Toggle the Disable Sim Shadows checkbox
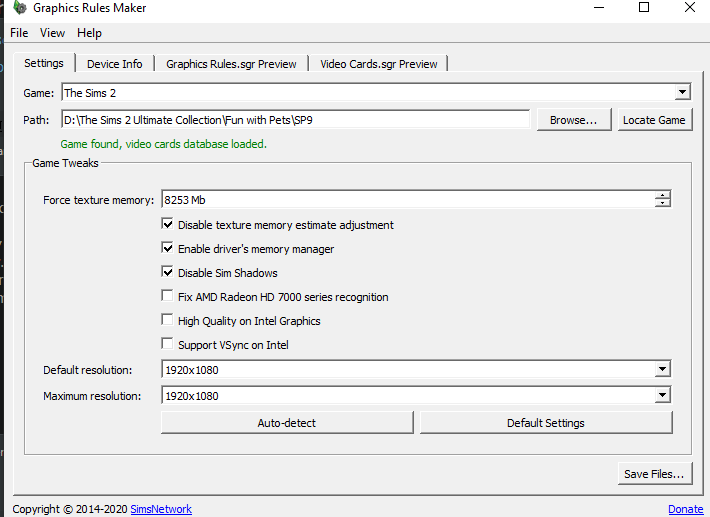The image size is (710, 517). coord(168,273)
